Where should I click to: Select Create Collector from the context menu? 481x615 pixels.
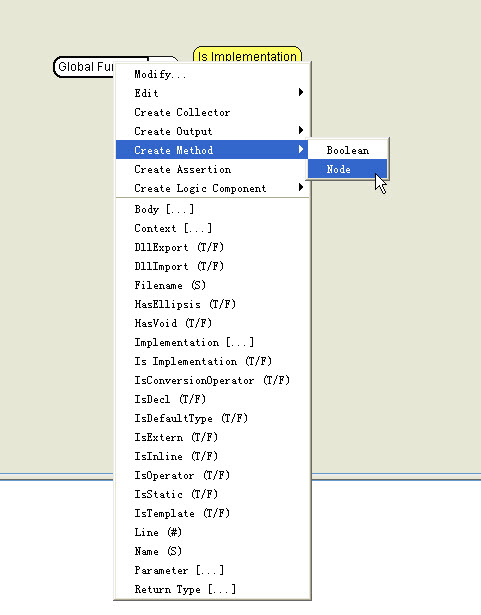pos(212,112)
